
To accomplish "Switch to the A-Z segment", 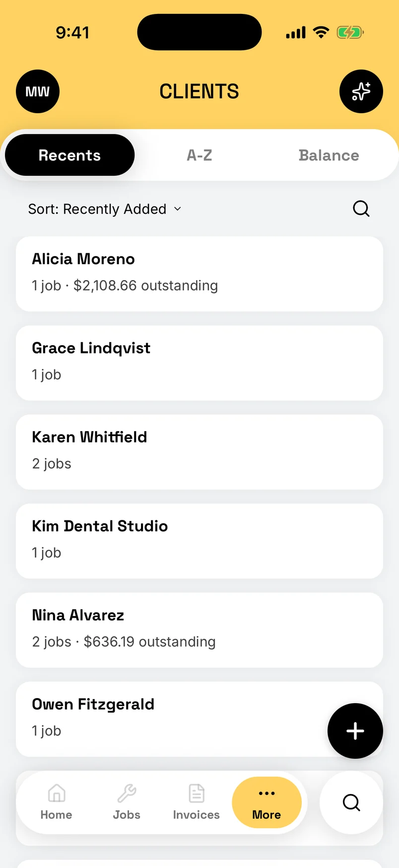I will click(199, 155).
